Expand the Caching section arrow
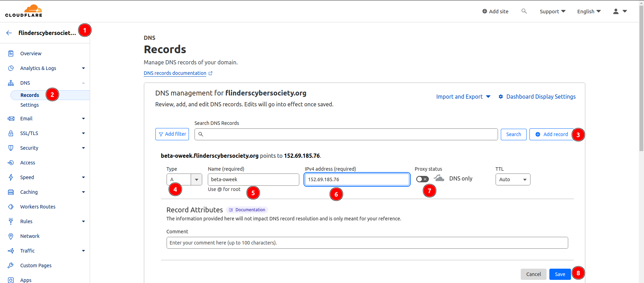 [83, 192]
